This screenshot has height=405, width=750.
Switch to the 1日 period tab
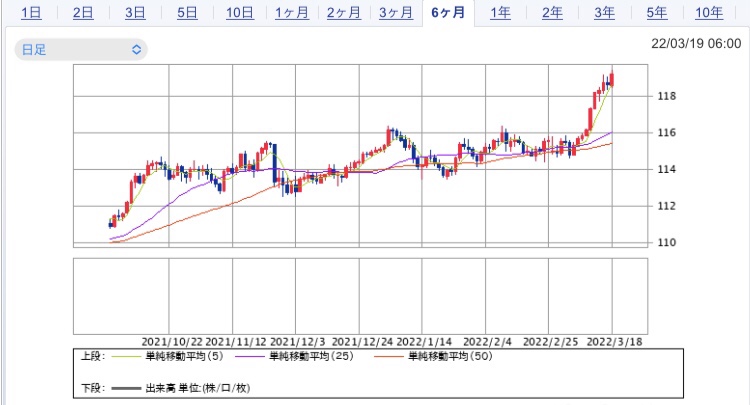click(31, 13)
